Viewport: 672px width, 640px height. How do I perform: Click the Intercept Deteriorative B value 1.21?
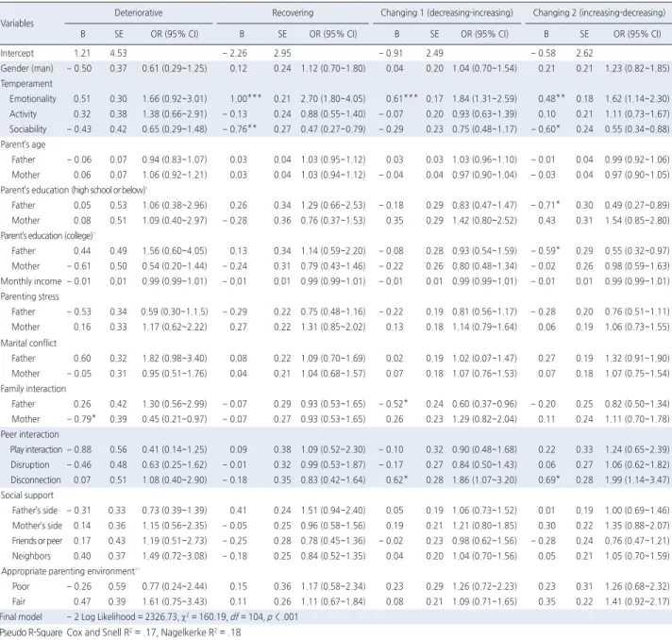click(x=82, y=53)
